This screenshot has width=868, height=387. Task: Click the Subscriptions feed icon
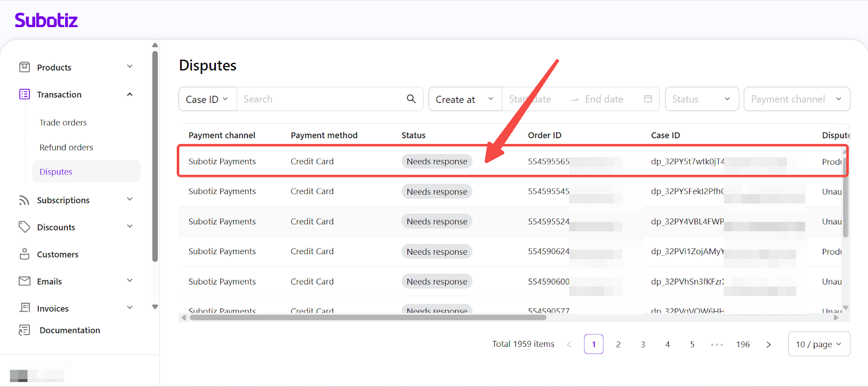coord(24,200)
